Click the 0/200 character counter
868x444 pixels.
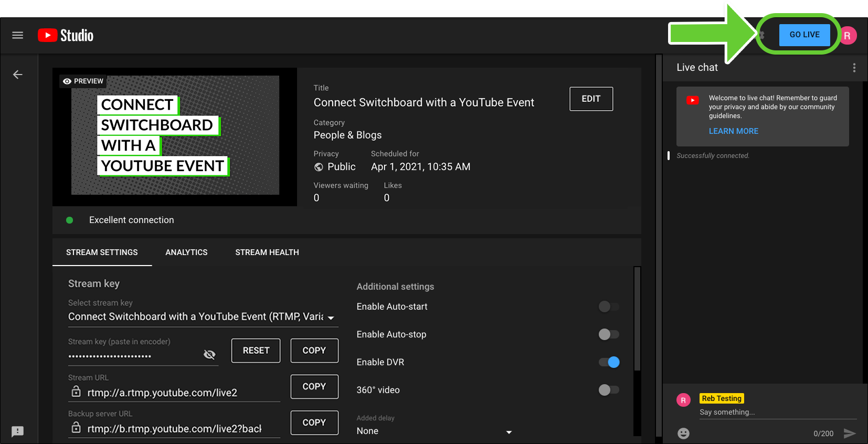coord(823,434)
